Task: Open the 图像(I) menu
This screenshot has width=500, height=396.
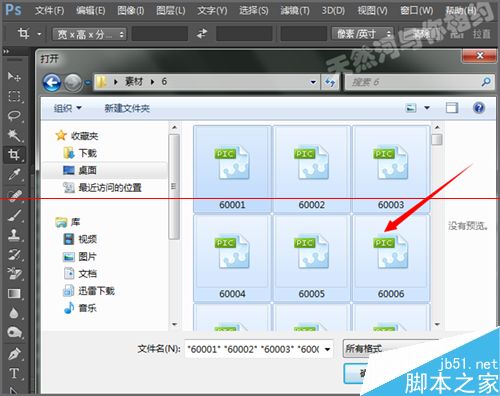Action: [x=131, y=11]
